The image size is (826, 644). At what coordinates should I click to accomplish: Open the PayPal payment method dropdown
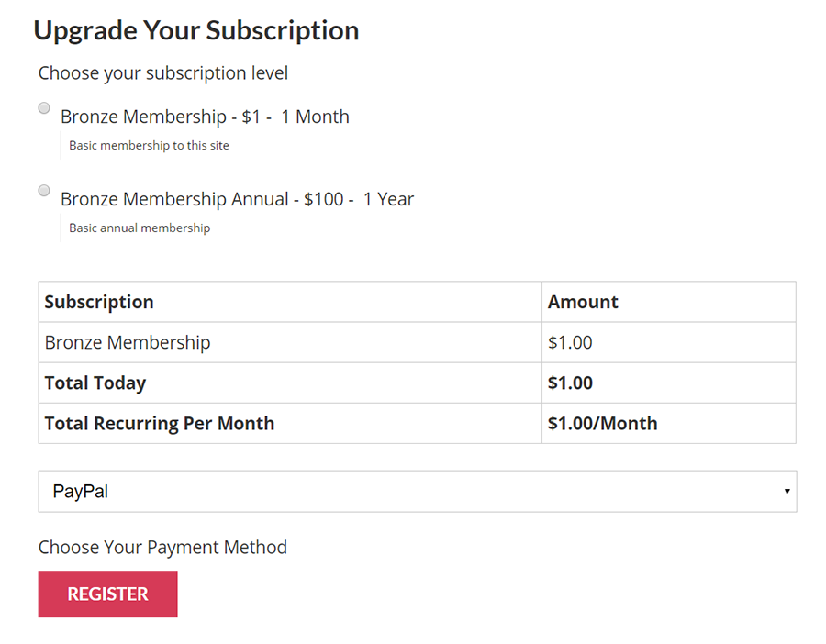click(x=418, y=492)
